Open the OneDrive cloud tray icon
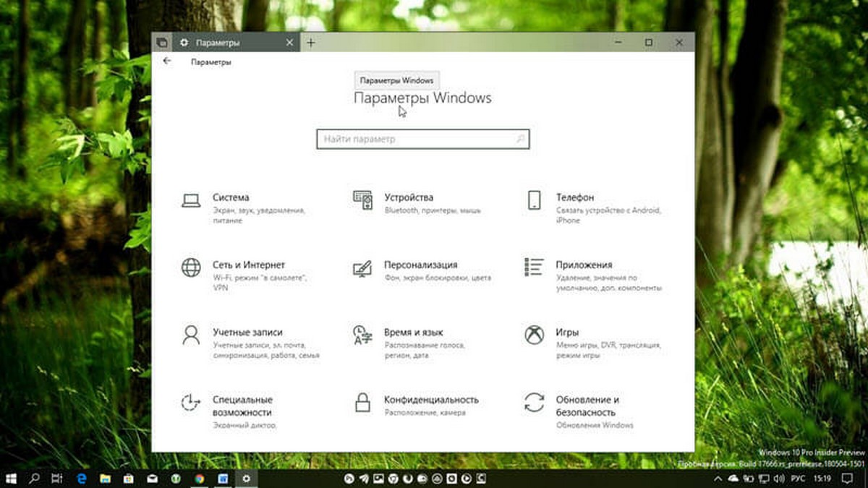Screen dimensions: 868x488 (733, 479)
